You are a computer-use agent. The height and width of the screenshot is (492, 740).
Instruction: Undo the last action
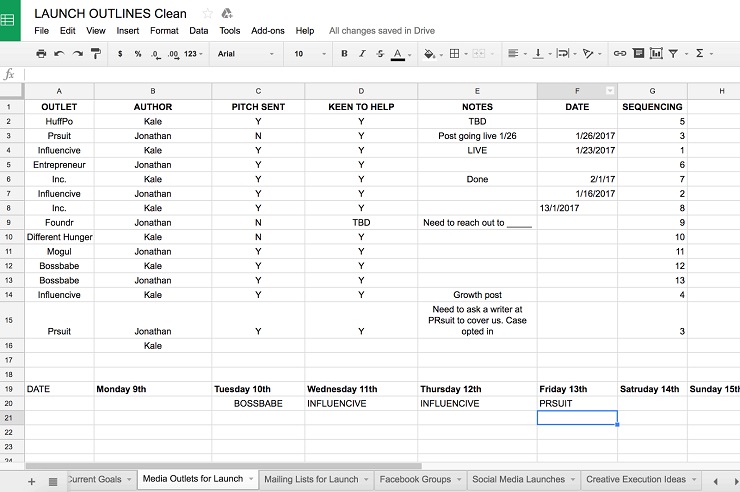[x=59, y=54]
